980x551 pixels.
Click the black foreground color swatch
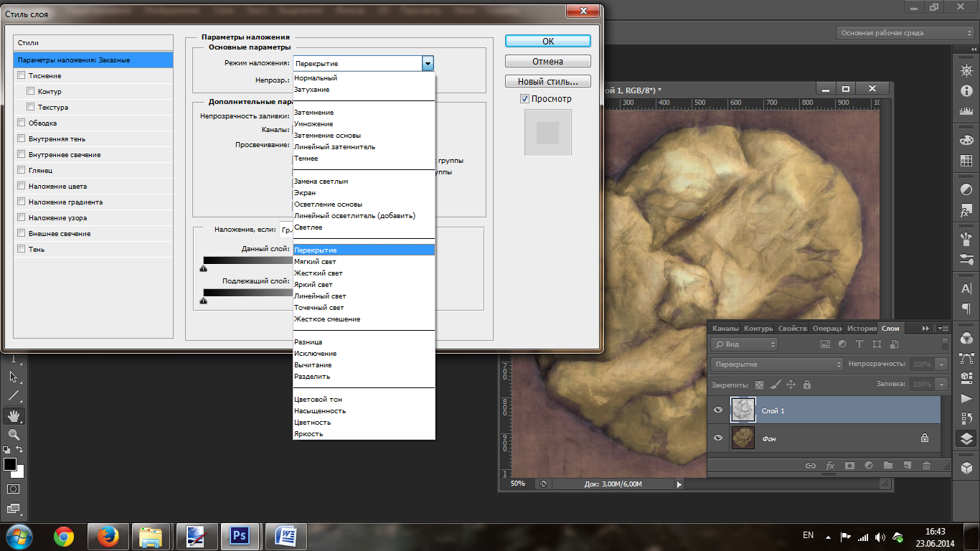[x=9, y=464]
